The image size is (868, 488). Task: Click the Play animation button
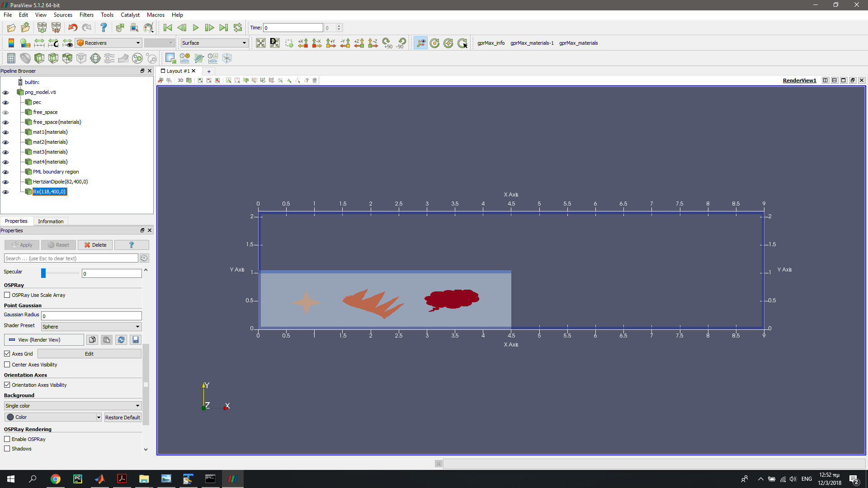click(x=196, y=28)
